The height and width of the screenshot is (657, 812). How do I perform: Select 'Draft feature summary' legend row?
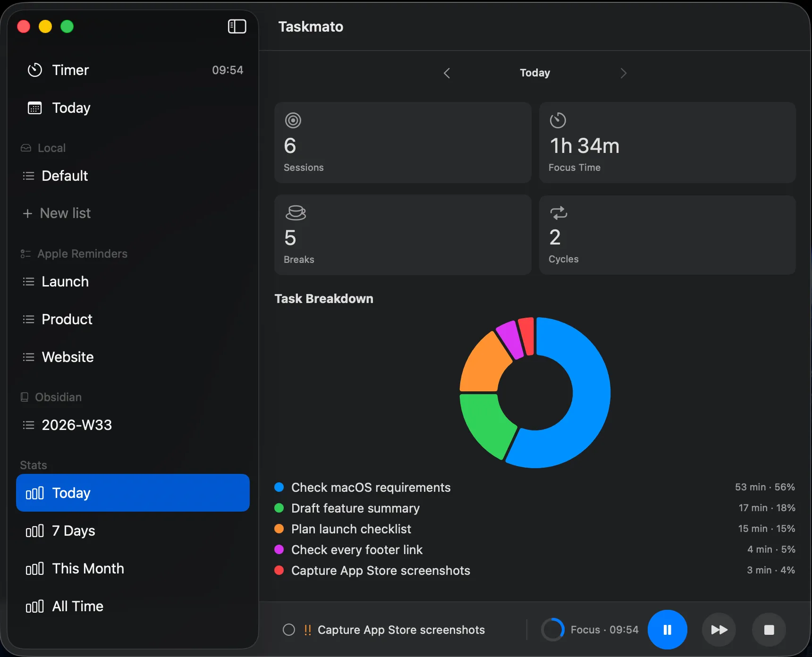tap(535, 508)
